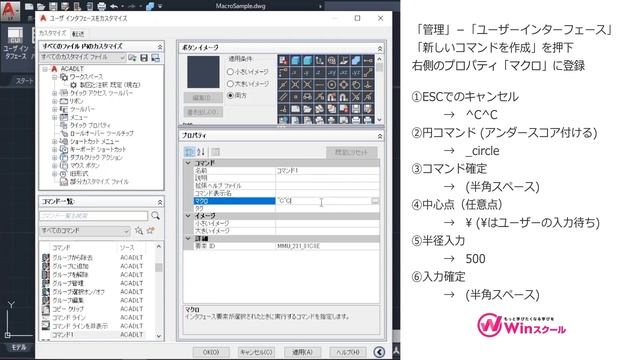Click the OK button

[211, 352]
